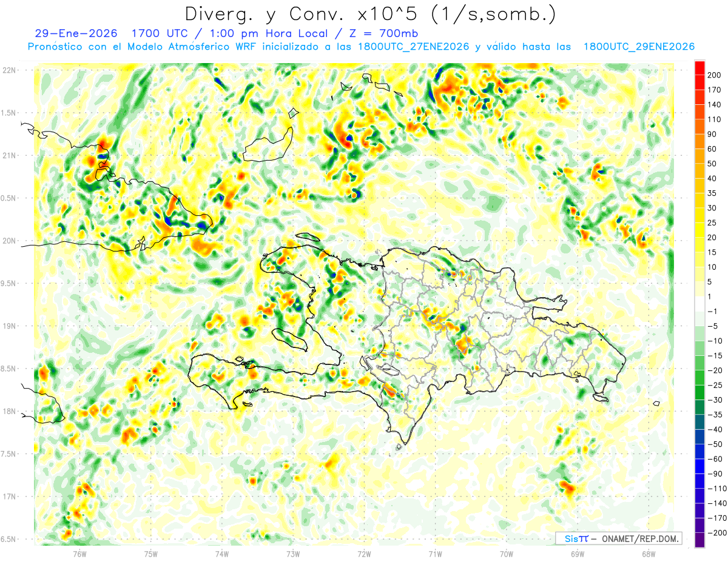Click the '17N' latitude axis label
This screenshot has width=728, height=562.
tap(10, 497)
